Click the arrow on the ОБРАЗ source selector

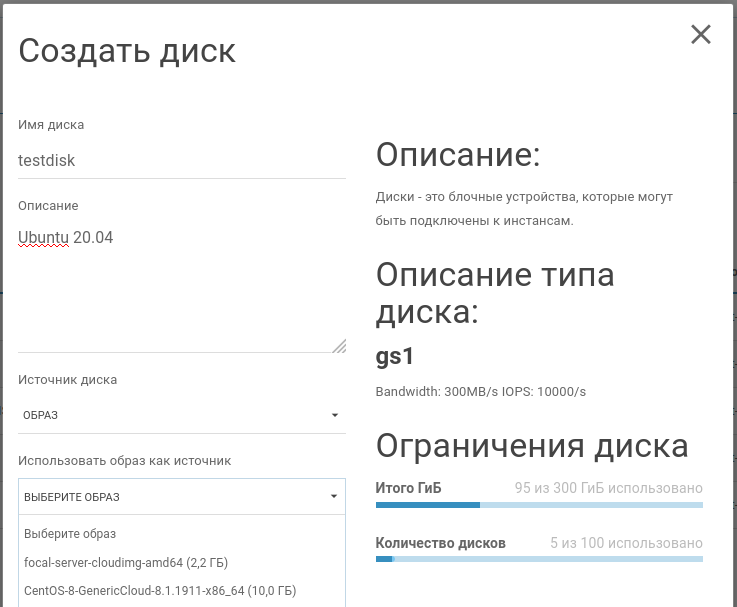[x=335, y=415]
